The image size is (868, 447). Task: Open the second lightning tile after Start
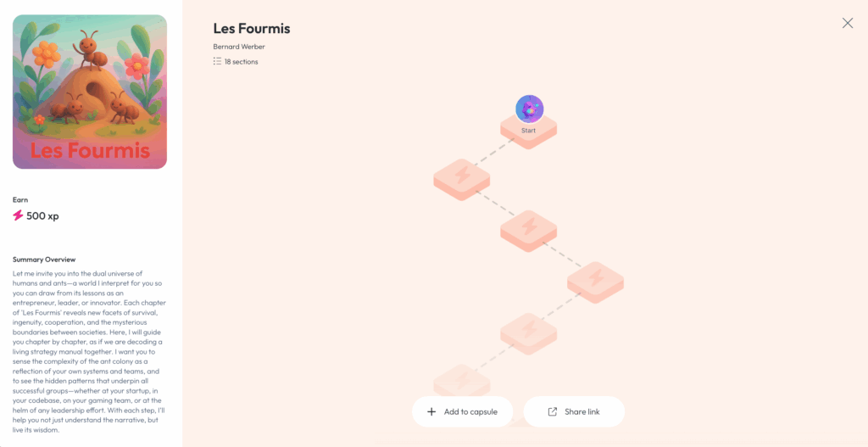coord(528,227)
